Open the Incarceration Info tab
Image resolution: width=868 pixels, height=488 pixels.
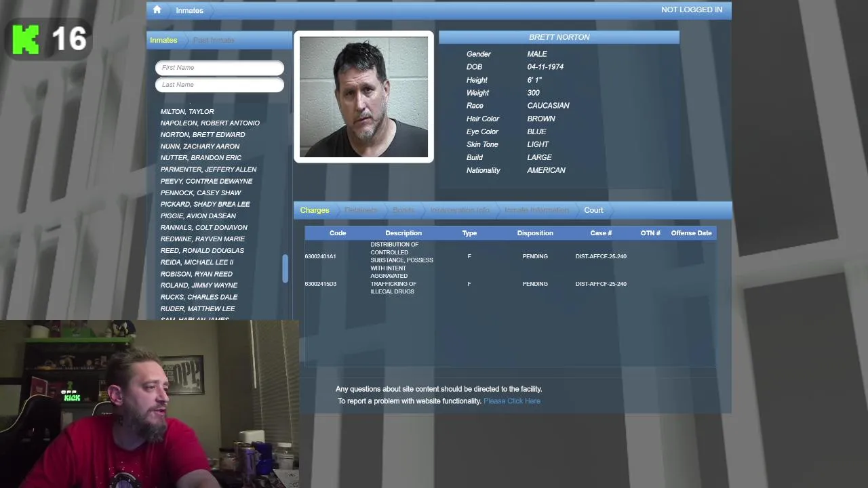(x=460, y=210)
